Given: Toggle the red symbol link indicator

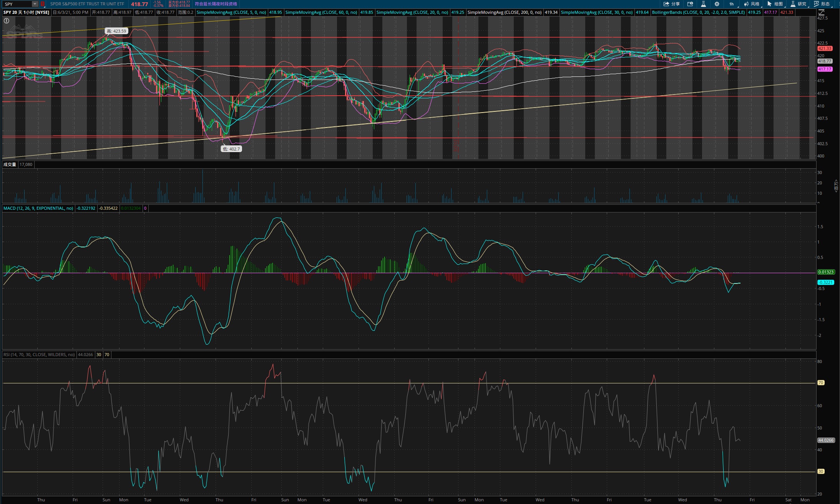Looking at the screenshot, I should tap(43, 4).
